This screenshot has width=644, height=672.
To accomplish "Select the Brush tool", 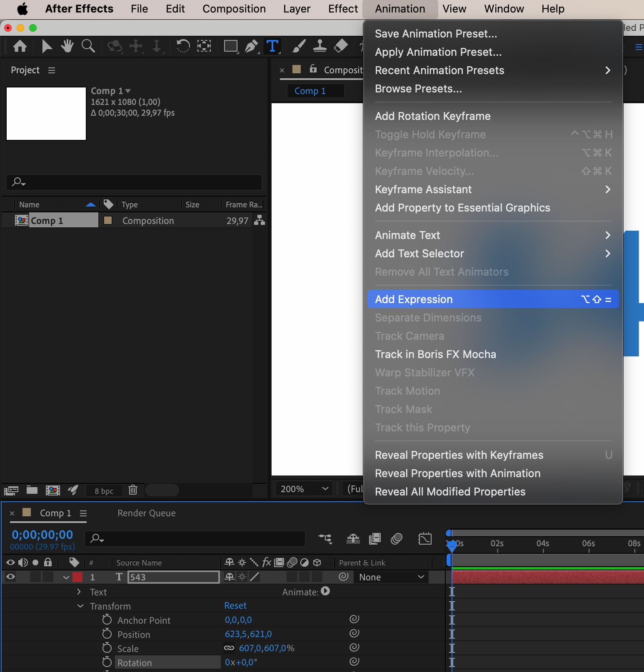I will click(299, 46).
